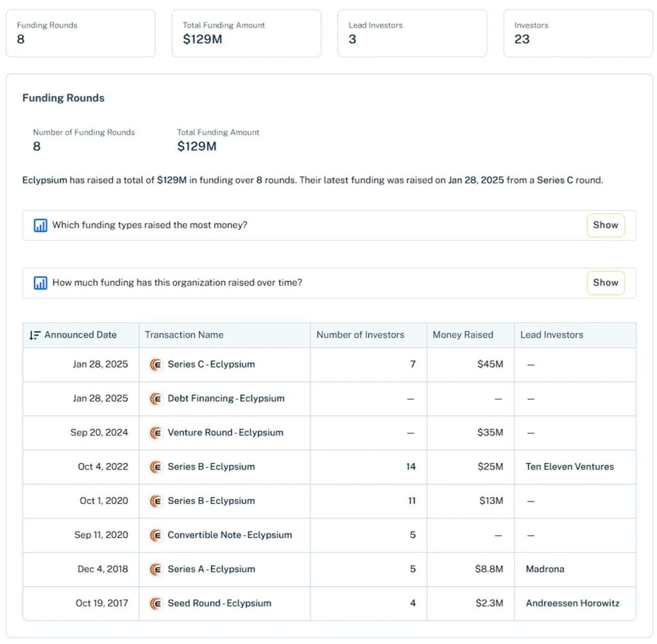
Task: Click the Eclypsium logo in the Seed Round row
Action: click(x=156, y=604)
